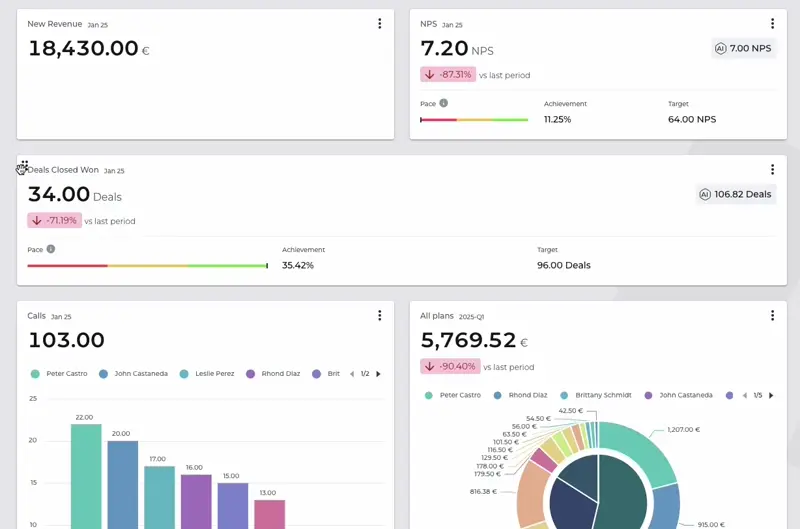
Task: Toggle Peter Castro in All plans legend
Action: tap(453, 395)
